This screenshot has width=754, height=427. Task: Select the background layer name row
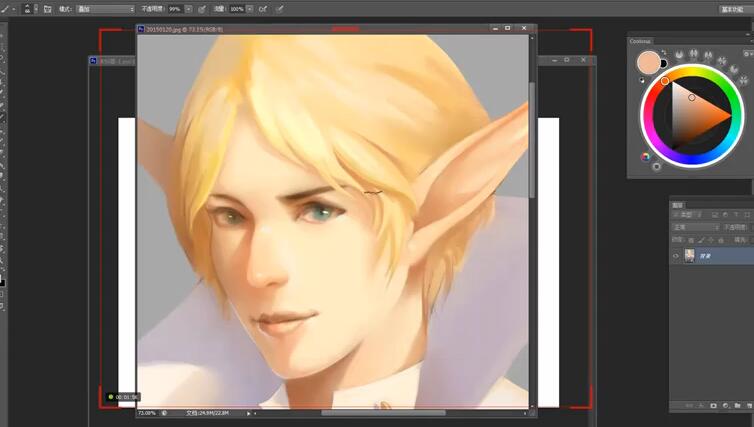(x=713, y=256)
